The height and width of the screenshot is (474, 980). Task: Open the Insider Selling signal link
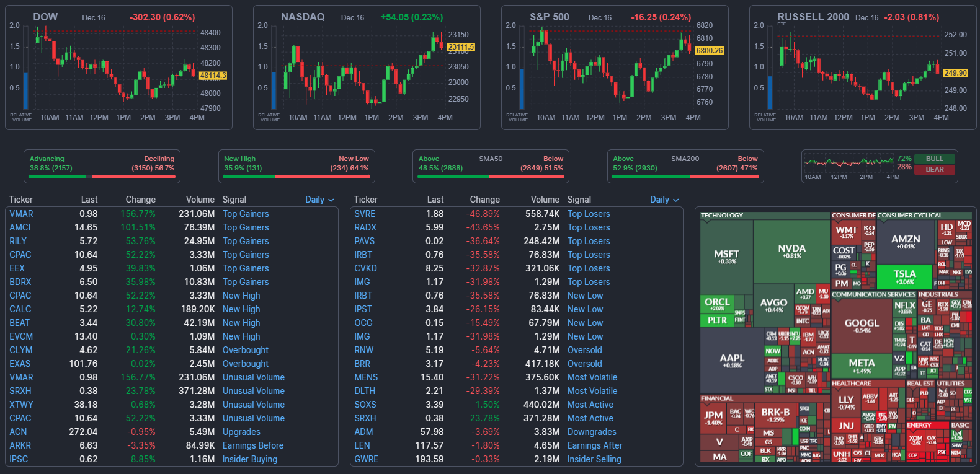pos(594,459)
